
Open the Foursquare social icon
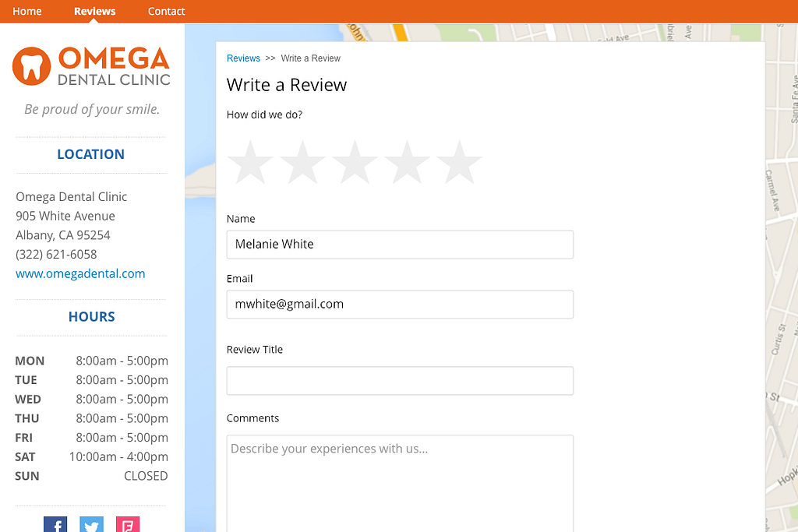(x=128, y=524)
